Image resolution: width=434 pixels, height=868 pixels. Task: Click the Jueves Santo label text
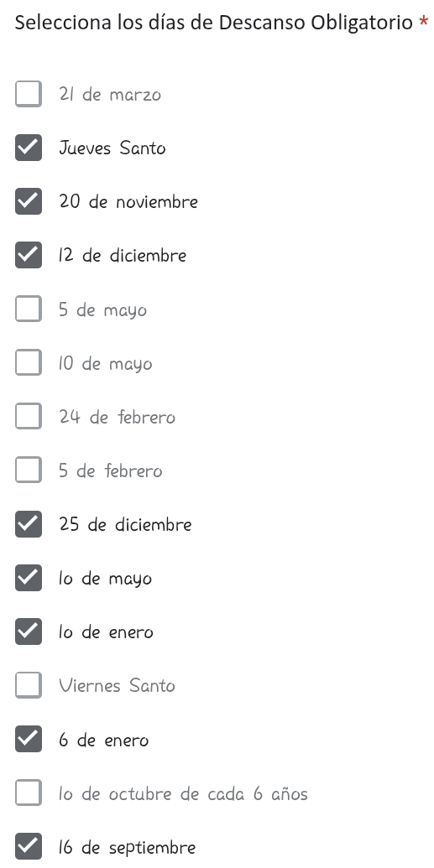(112, 148)
